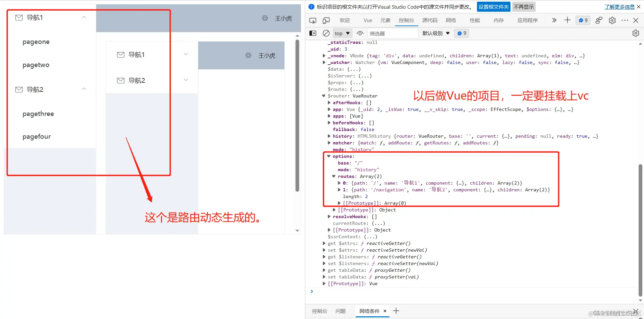Switch to the Vue DevTools tab
The height and width of the screenshot is (319, 644).
[x=368, y=20]
